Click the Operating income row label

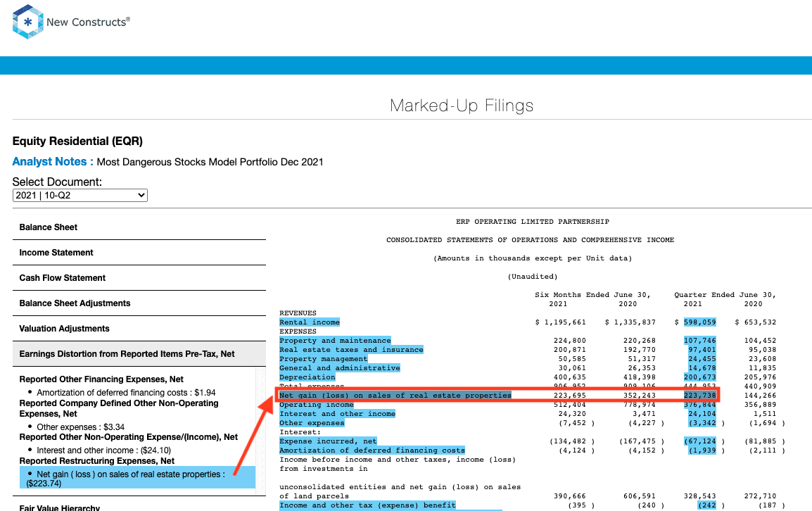tap(317, 405)
